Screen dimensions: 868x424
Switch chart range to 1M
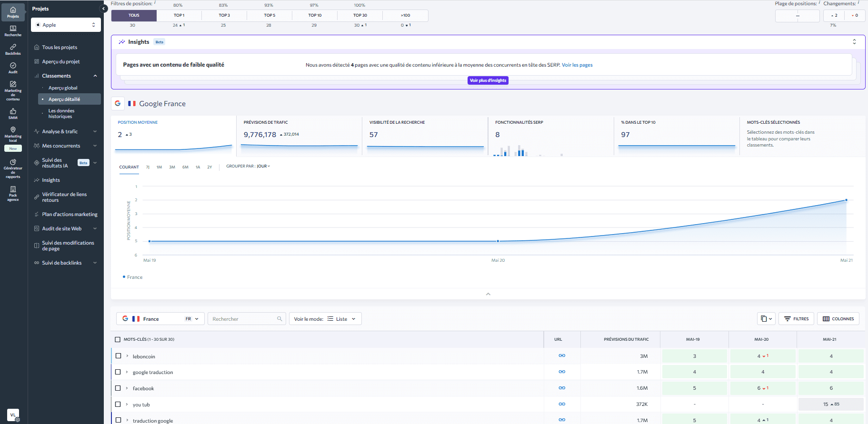(159, 167)
